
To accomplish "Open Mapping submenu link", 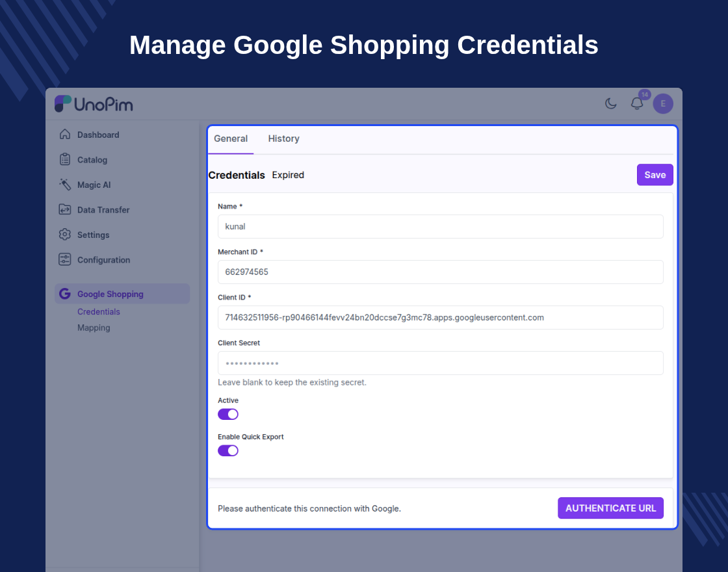I will [x=94, y=328].
